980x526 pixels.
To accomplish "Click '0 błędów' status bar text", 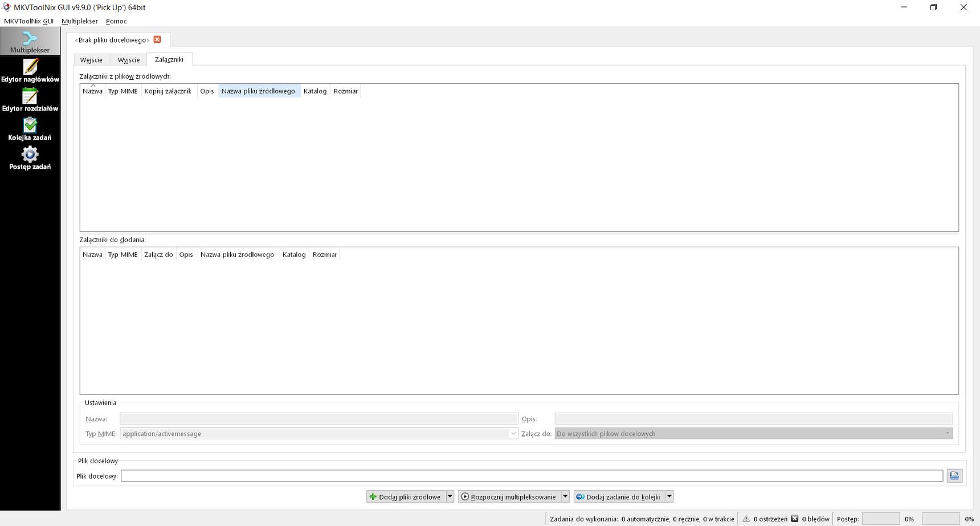I will pos(815,519).
